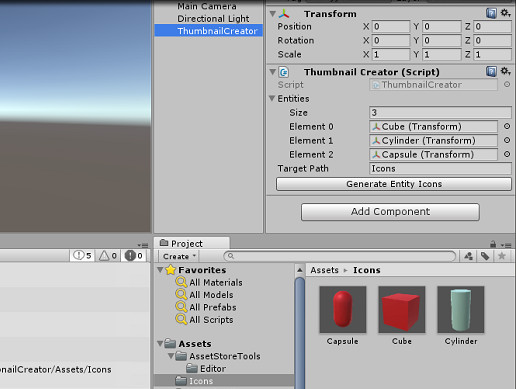Click Element 2 Capsule (Transform) field
Screen dimensions: 516x389
click(x=433, y=155)
